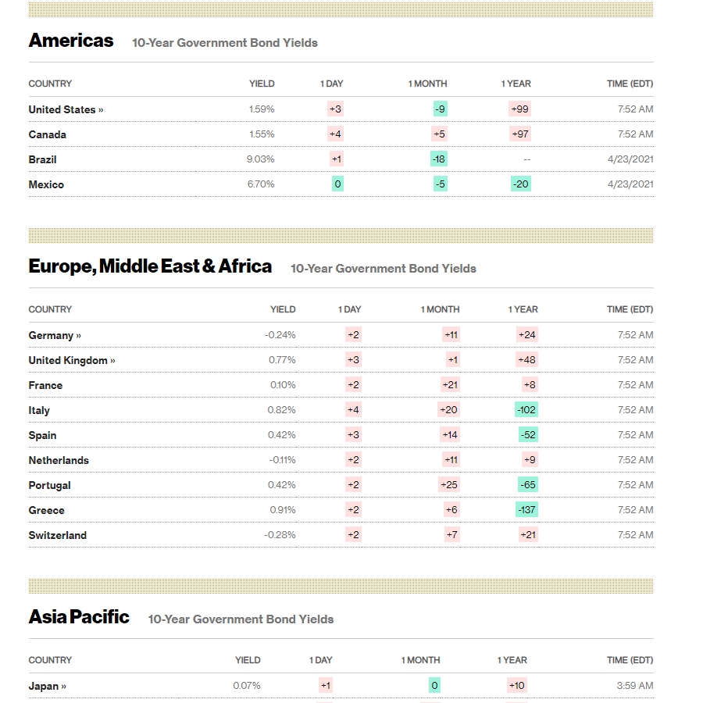728x703 pixels.
Task: Click the Americas section heading
Action: 71,41
